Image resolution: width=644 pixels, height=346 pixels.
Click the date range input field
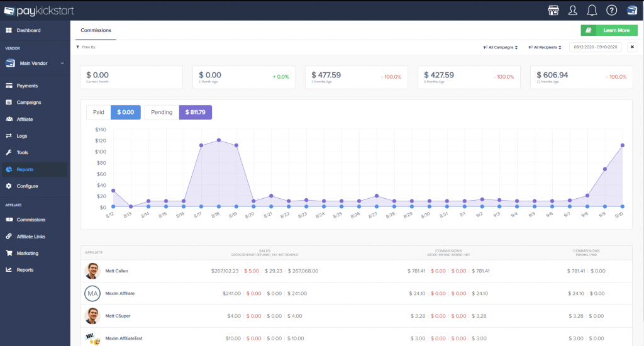tap(595, 47)
